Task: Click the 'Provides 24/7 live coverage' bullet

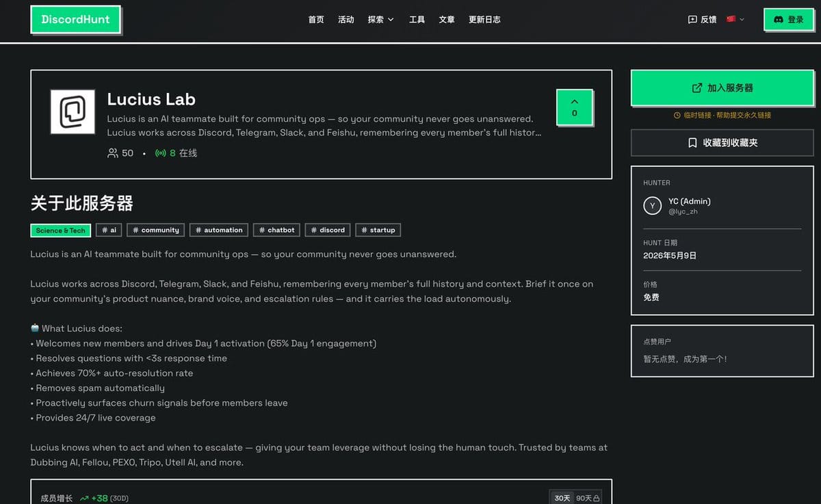Action: pos(93,418)
